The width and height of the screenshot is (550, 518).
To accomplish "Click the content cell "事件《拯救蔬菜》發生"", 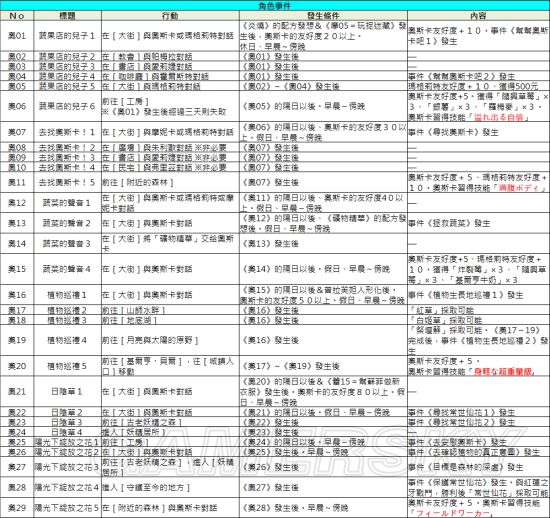I will coord(478,223).
